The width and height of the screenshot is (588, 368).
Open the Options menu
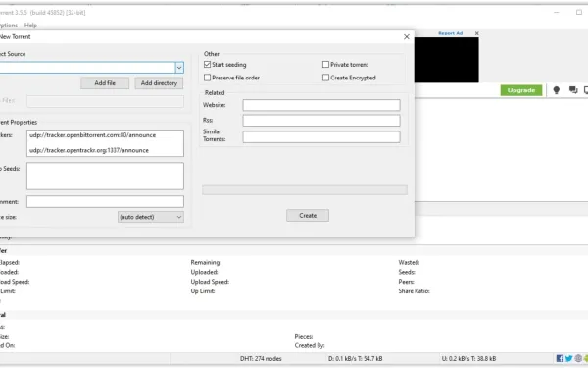click(x=9, y=26)
